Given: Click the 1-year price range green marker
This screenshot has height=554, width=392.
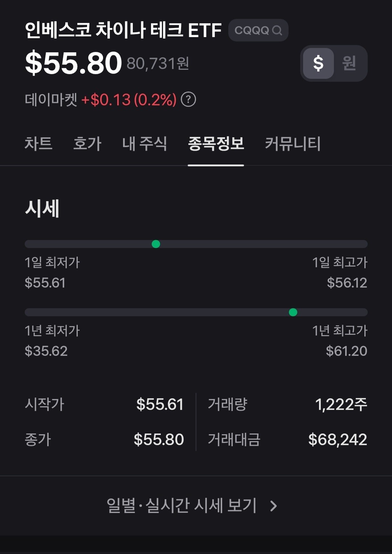Looking at the screenshot, I should (293, 312).
